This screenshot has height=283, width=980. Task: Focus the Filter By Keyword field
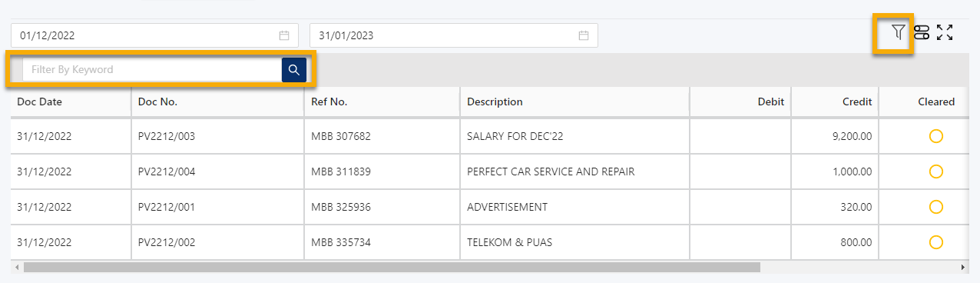tap(152, 70)
